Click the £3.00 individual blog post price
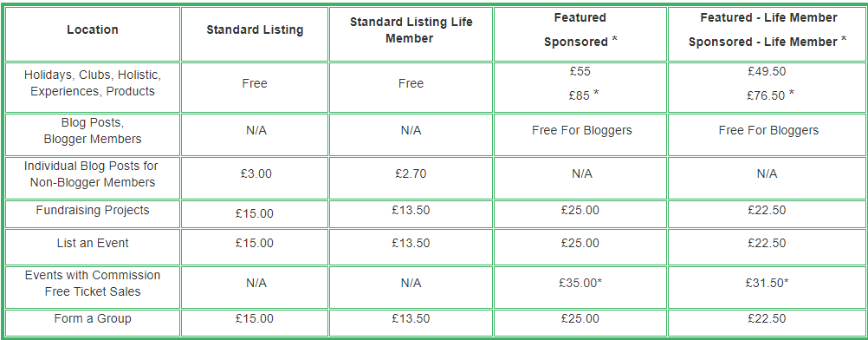This screenshot has width=868, height=340. (x=256, y=173)
